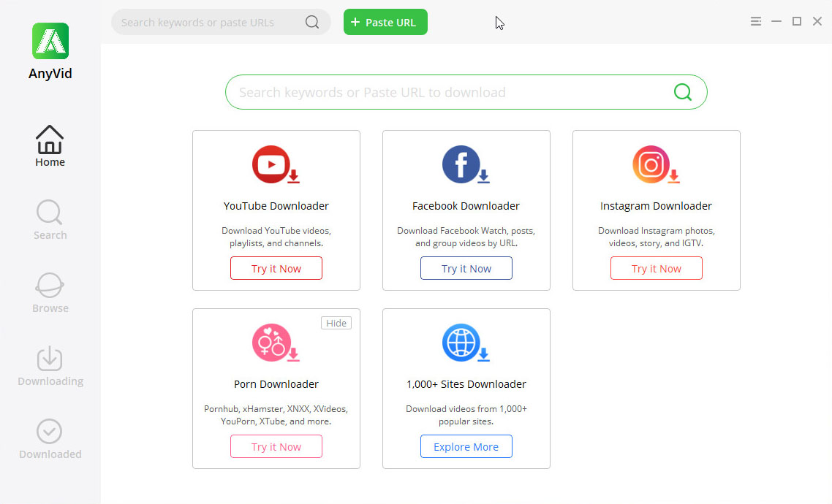This screenshot has width=832, height=504.
Task: Click the magnifier in the top search box
Action: pyautogui.click(x=312, y=22)
